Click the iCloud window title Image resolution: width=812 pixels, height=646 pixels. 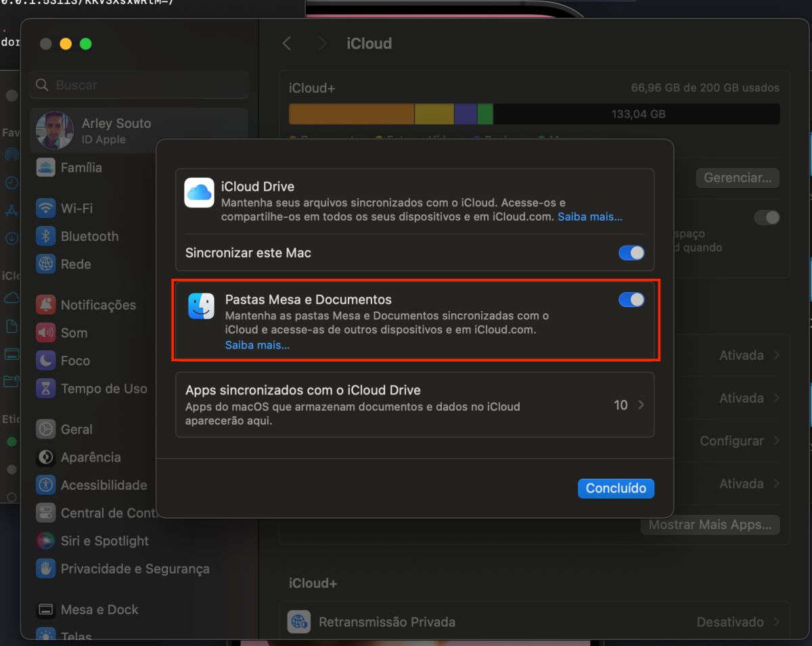(369, 43)
